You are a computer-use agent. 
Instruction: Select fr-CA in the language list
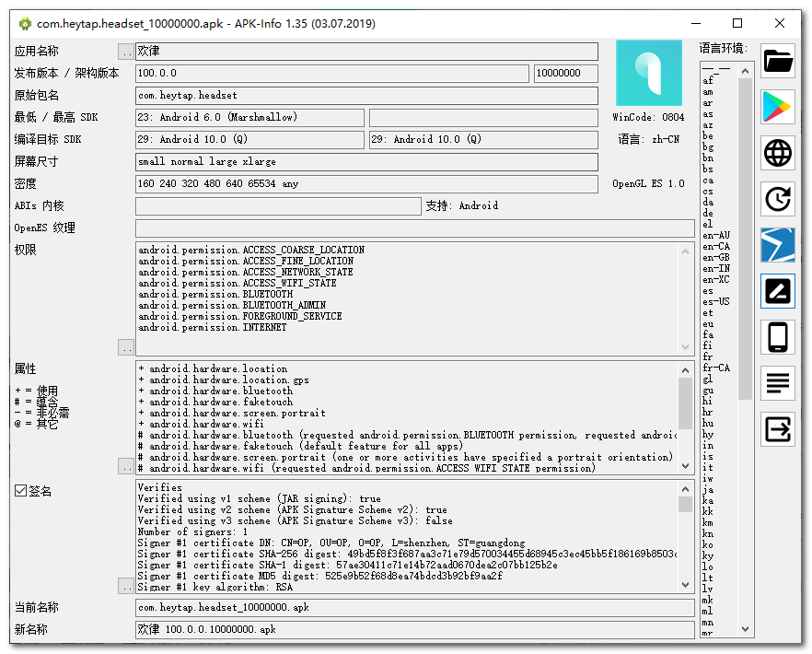coord(715,368)
